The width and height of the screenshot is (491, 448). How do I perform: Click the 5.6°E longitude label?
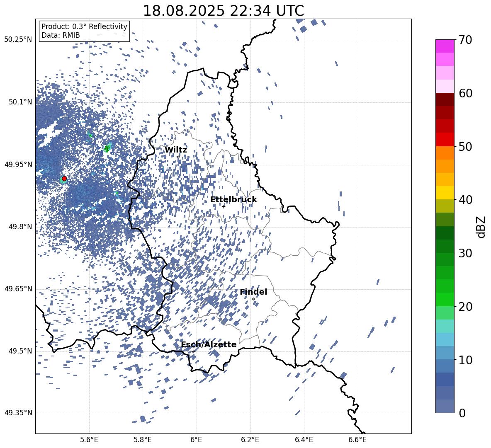pyautogui.click(x=89, y=440)
